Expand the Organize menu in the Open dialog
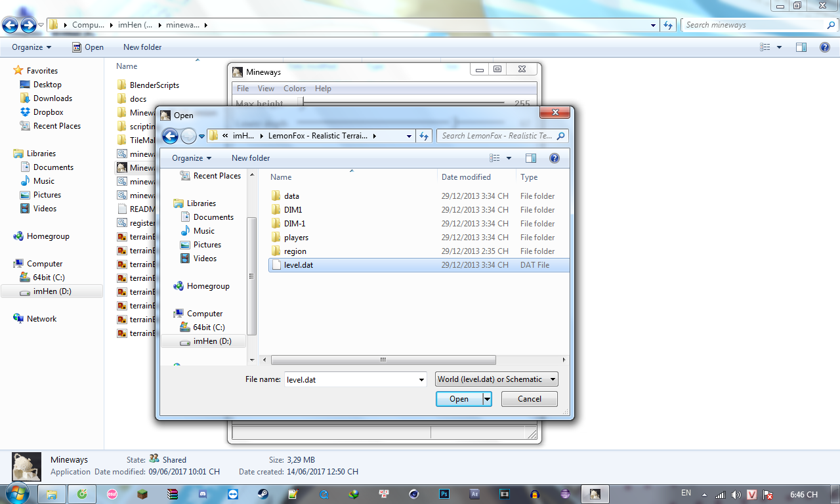Viewport: 840px width, 504px height. (x=192, y=158)
